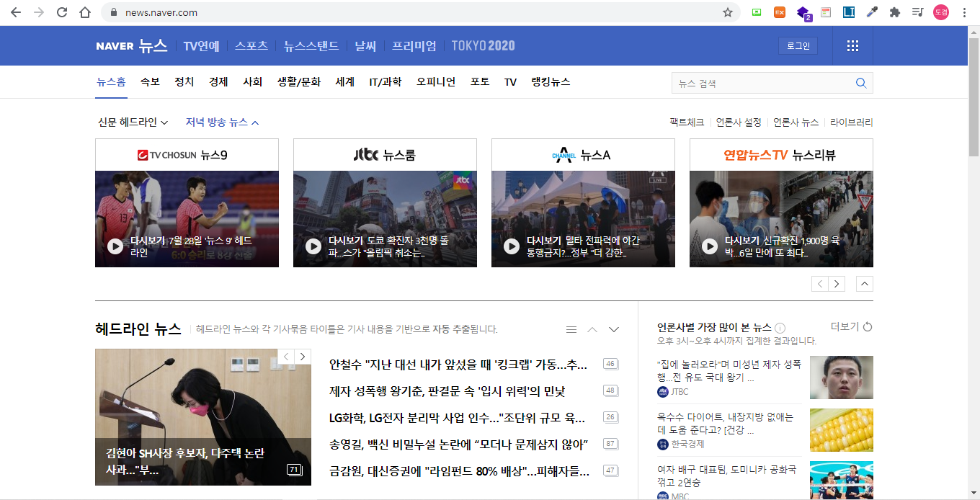980x500 pixels.
Task: Open corn diet article thumbnail
Action: pos(842,430)
